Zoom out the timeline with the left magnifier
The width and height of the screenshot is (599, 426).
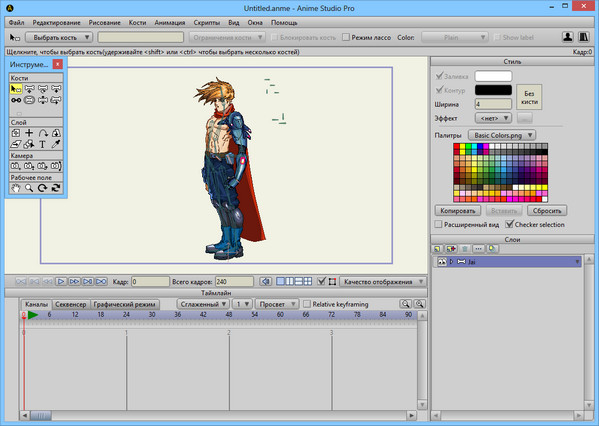coord(405,304)
